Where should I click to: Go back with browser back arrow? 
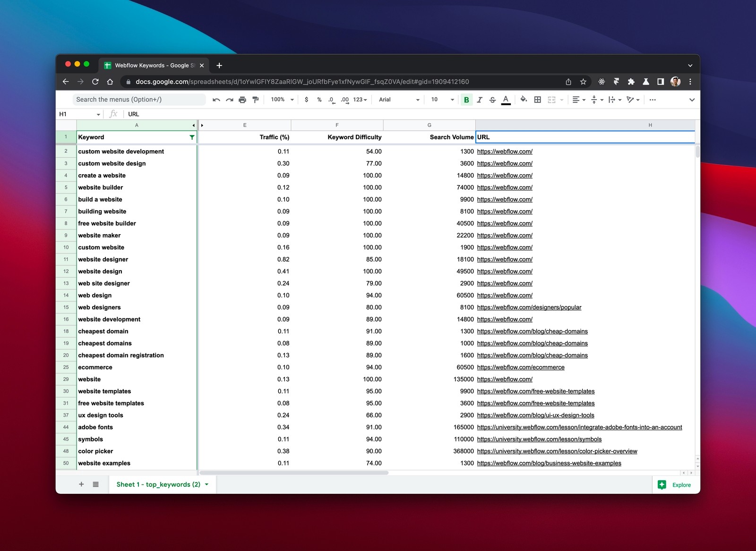point(66,82)
